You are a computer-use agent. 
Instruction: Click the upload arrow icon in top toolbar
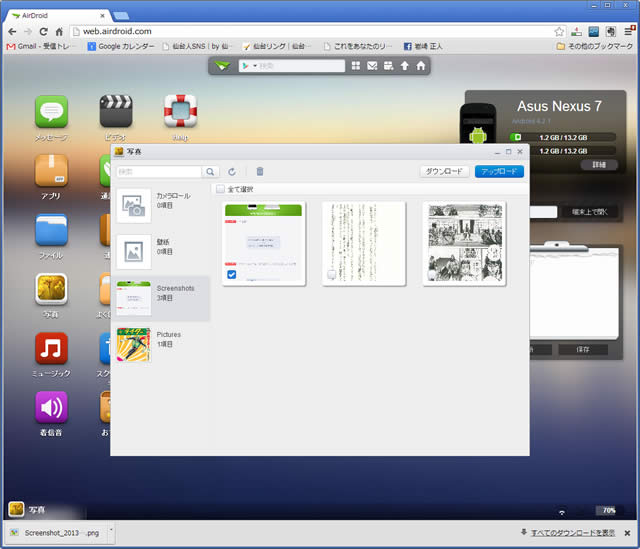coord(404,66)
